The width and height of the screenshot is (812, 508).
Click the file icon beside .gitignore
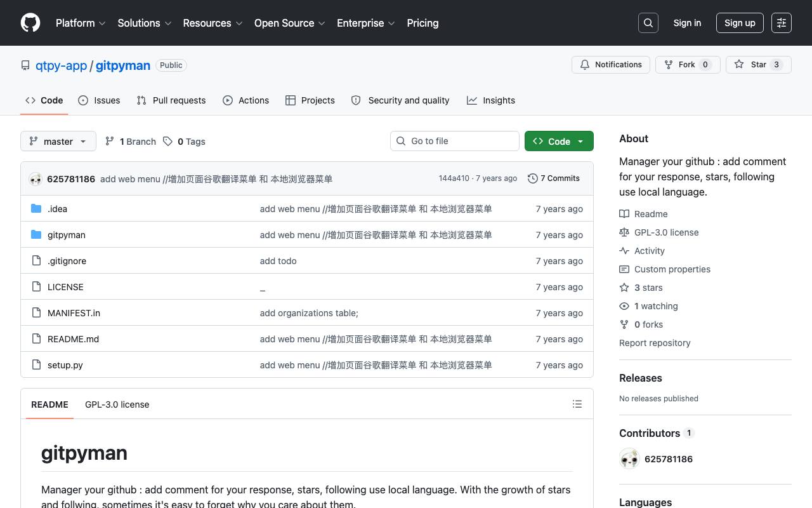pos(36,260)
